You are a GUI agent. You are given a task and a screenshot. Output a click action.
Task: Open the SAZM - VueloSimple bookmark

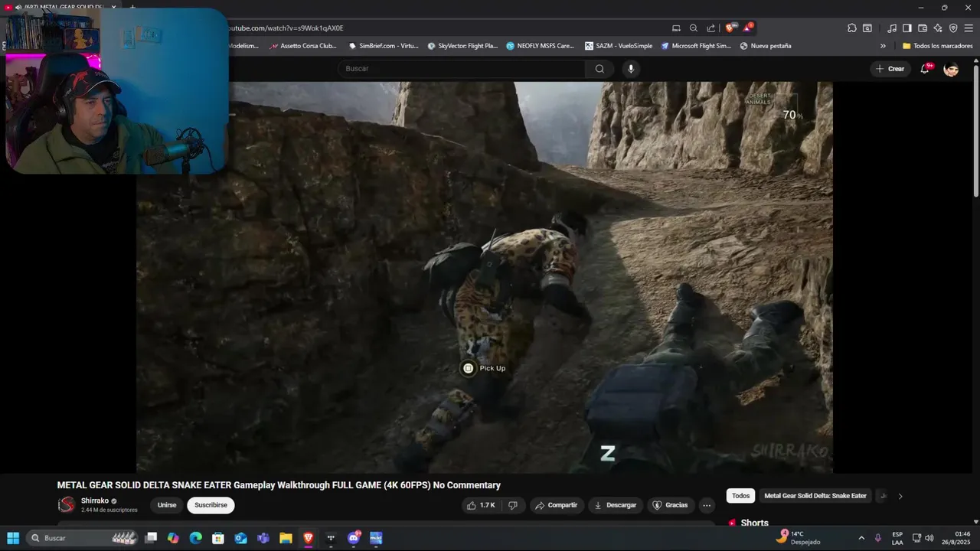(619, 46)
